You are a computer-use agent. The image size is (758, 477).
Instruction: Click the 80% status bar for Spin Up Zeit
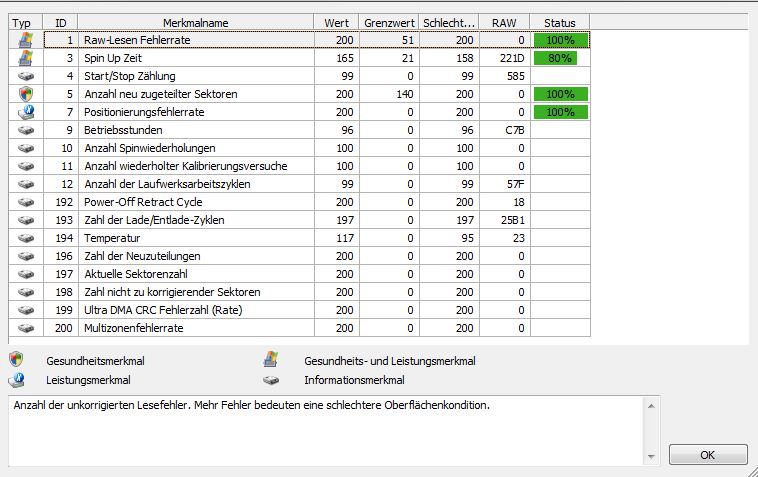pyautogui.click(x=555, y=58)
